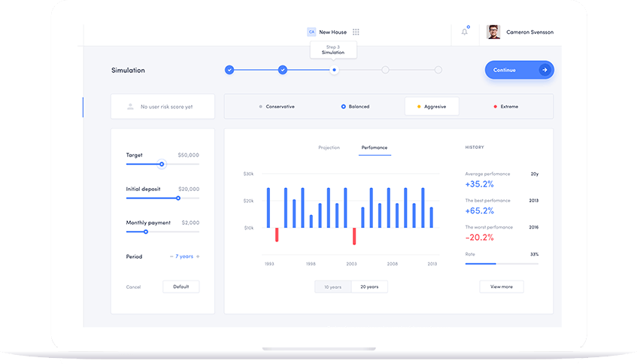Click the Default button

[x=180, y=287]
